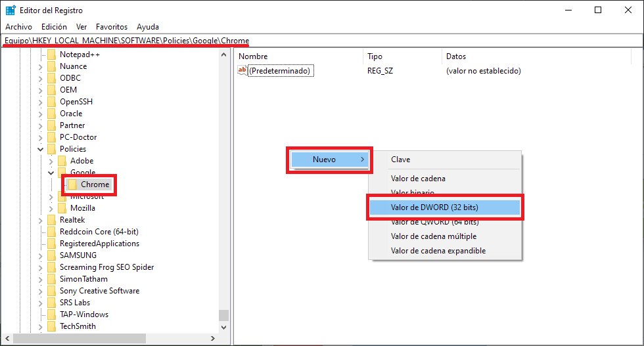Select the TAP-Windows key
This screenshot has height=346, width=644.
84,314
